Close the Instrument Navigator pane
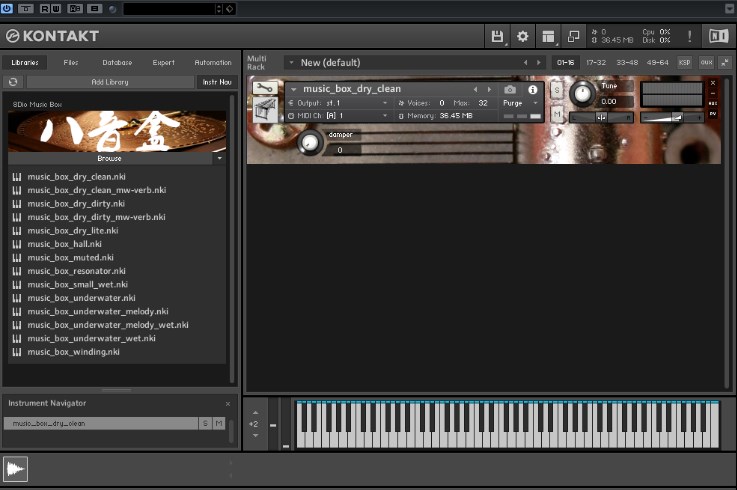This screenshot has width=737, height=490. coord(228,404)
